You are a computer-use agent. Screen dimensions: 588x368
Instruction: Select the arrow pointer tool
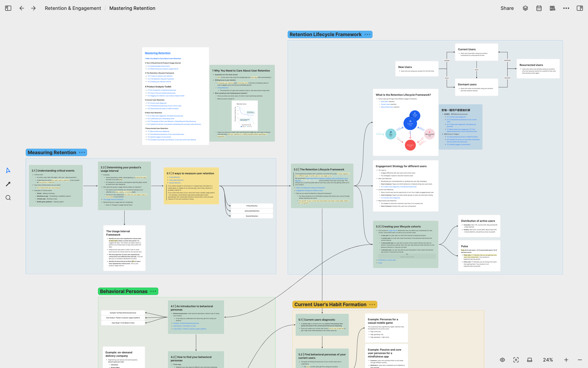point(8,170)
